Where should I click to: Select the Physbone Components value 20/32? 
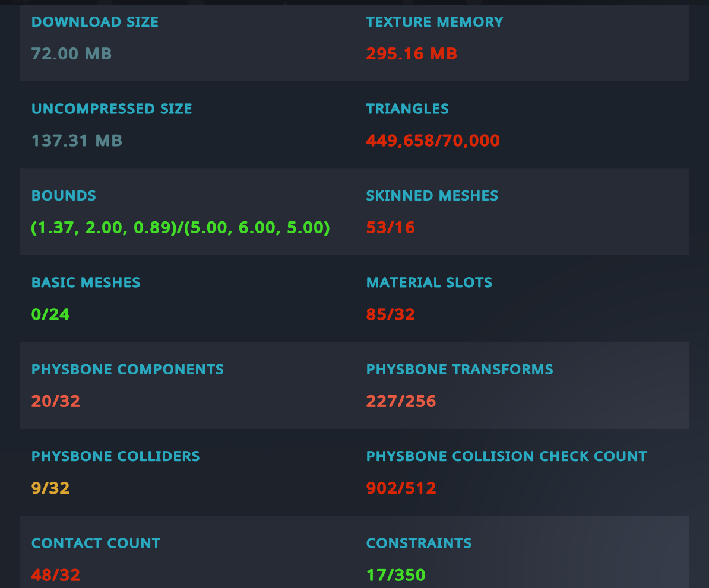tap(56, 402)
